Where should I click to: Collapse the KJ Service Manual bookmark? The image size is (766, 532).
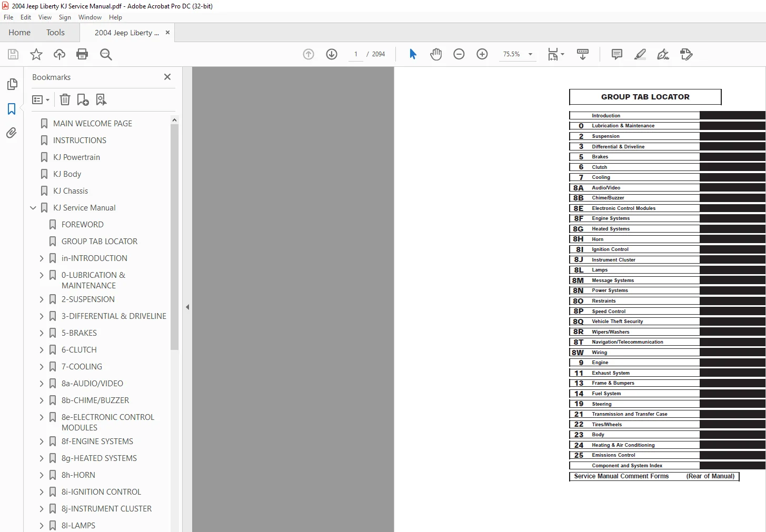point(33,208)
